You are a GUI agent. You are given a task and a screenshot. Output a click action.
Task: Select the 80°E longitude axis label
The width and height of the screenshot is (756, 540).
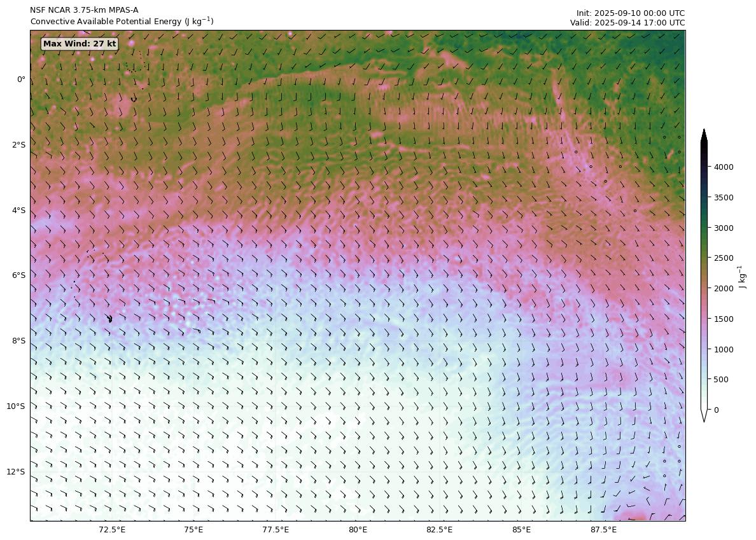358,530
